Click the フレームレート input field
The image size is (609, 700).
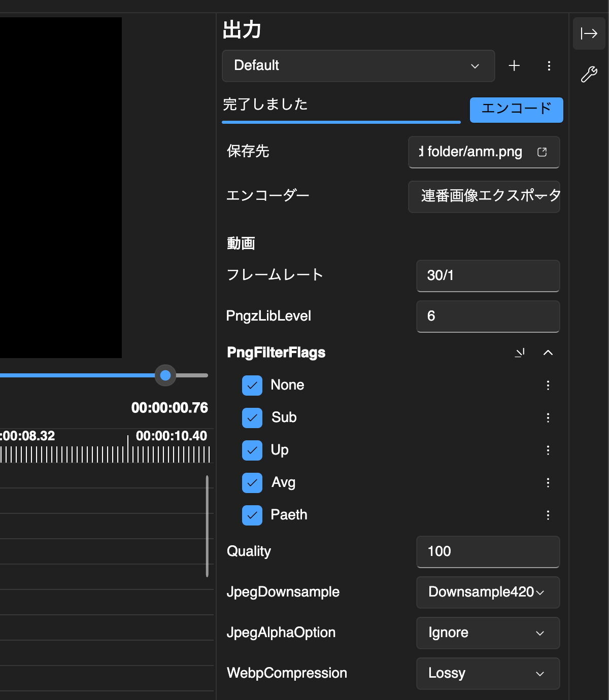coord(487,275)
